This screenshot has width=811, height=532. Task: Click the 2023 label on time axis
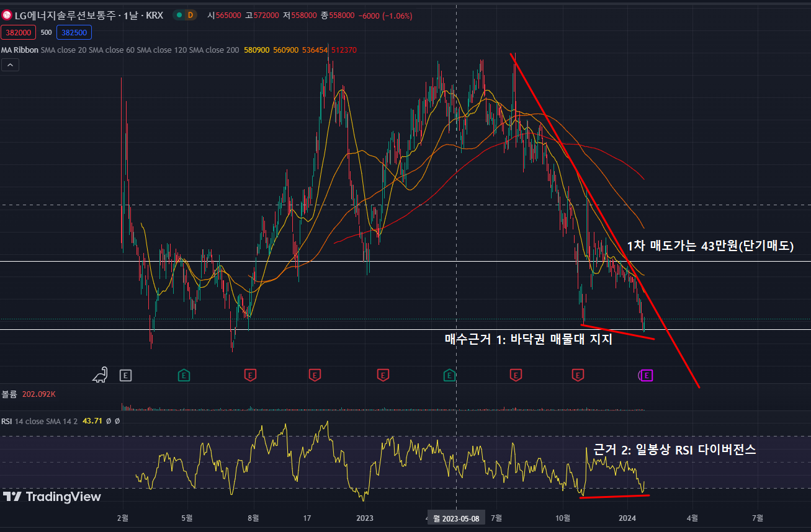click(x=365, y=518)
